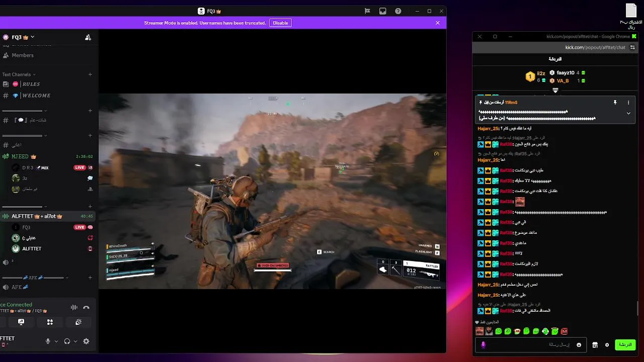
Task: Click Disable button in Streamer Mode banner
Action: [x=280, y=23]
